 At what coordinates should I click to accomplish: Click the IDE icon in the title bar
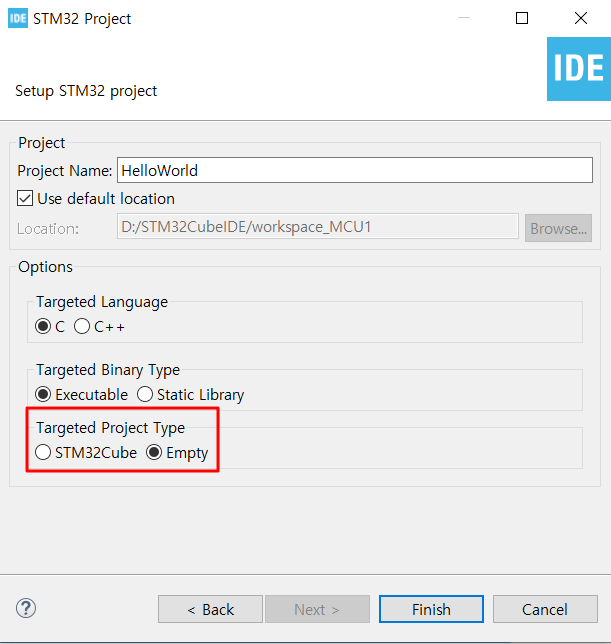18,18
